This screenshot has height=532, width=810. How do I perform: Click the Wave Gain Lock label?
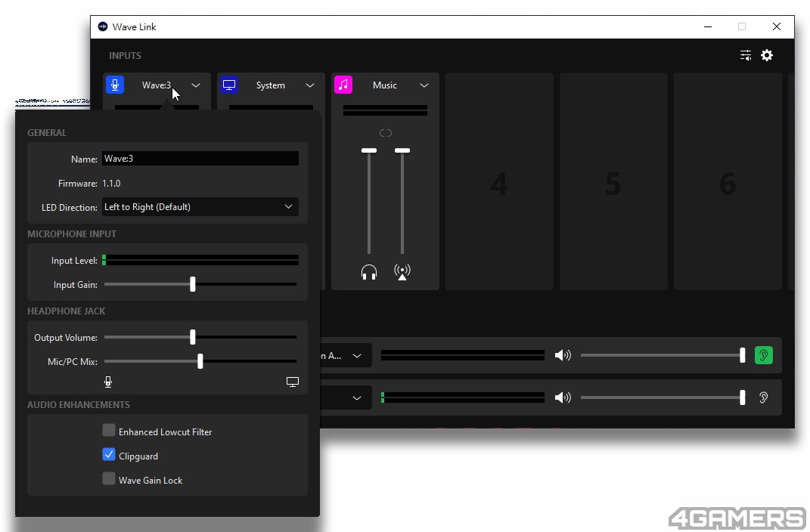pos(151,481)
